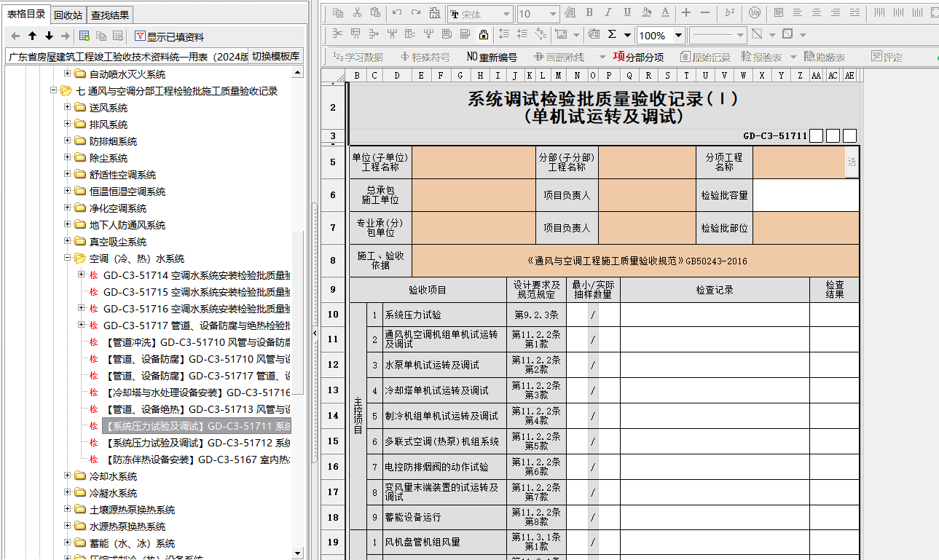Click the insert image icon
939x560 pixels.
coord(561,34)
